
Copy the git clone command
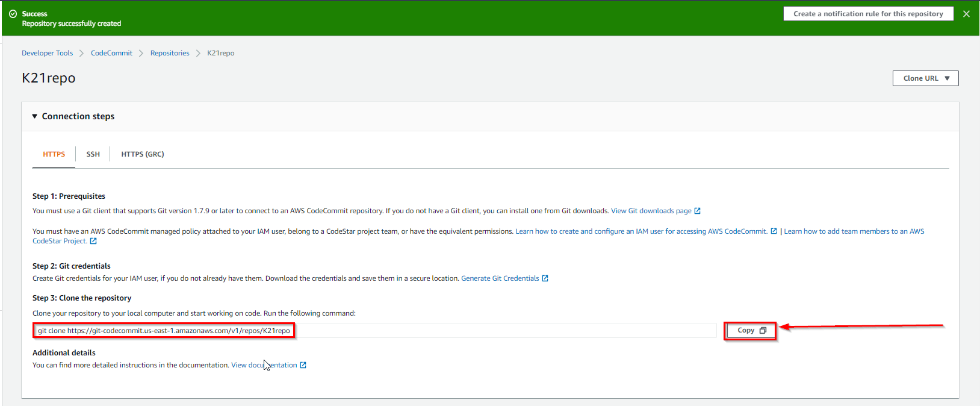click(750, 331)
